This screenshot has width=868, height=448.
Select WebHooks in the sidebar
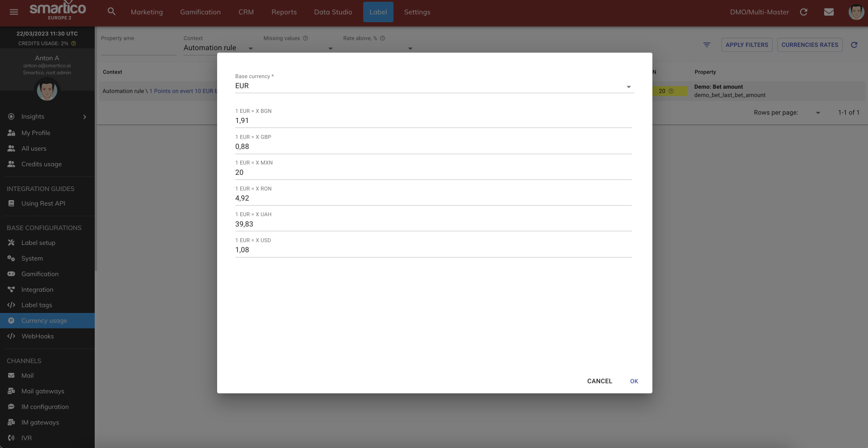pyautogui.click(x=38, y=337)
